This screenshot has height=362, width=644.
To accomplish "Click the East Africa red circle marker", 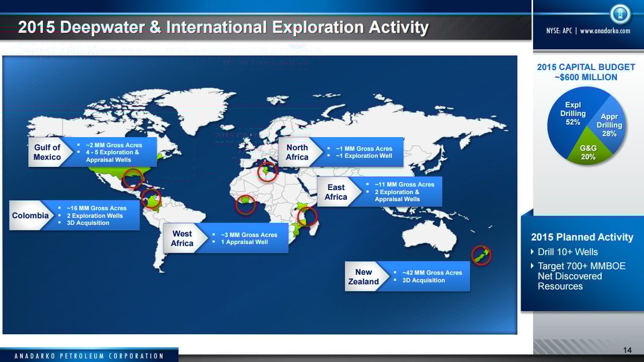I will 307,217.
